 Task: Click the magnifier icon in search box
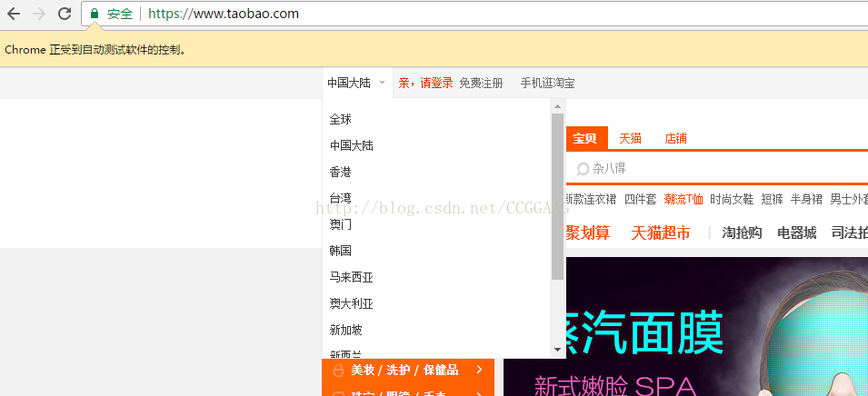(583, 169)
